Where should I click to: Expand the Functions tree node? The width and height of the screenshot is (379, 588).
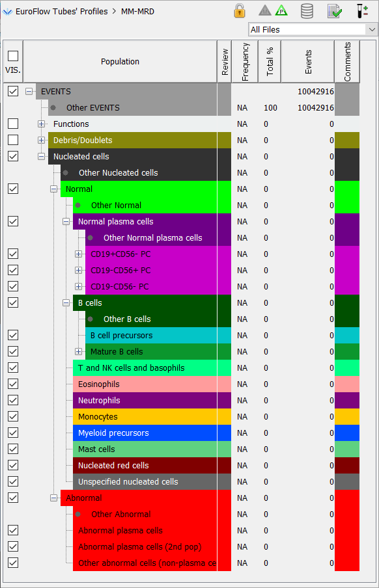(41, 124)
